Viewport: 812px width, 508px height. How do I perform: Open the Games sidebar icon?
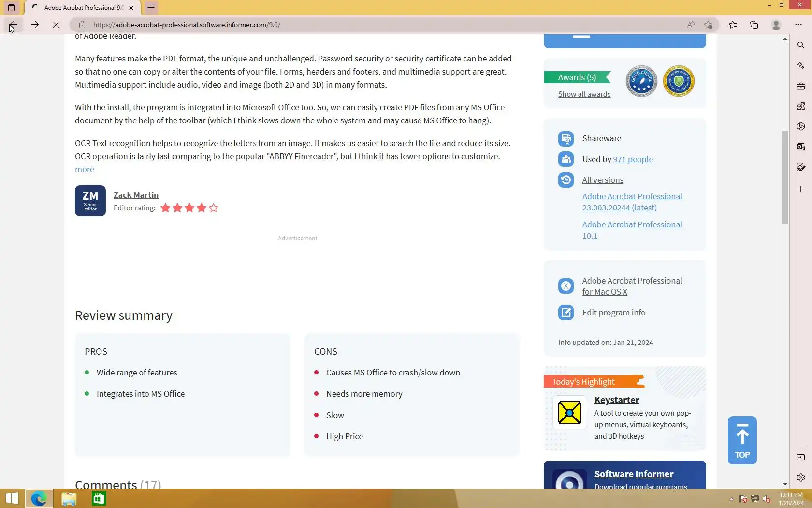click(x=801, y=106)
